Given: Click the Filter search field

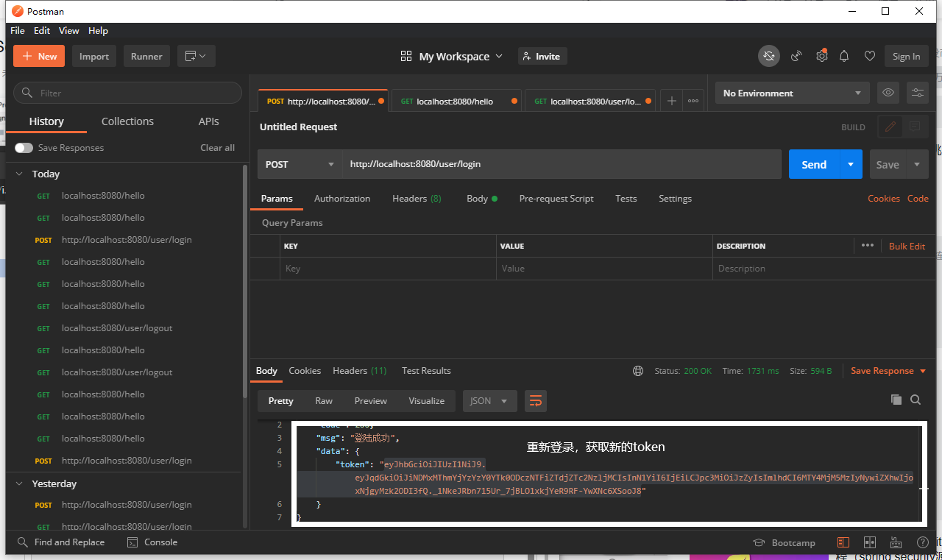Looking at the screenshot, I should tap(128, 93).
